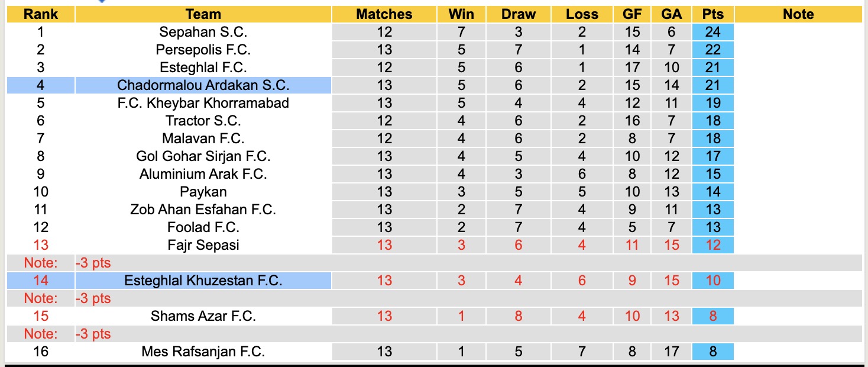Screen dimensions: 868x367
Task: Open the Paykan team link
Action: coord(203,192)
